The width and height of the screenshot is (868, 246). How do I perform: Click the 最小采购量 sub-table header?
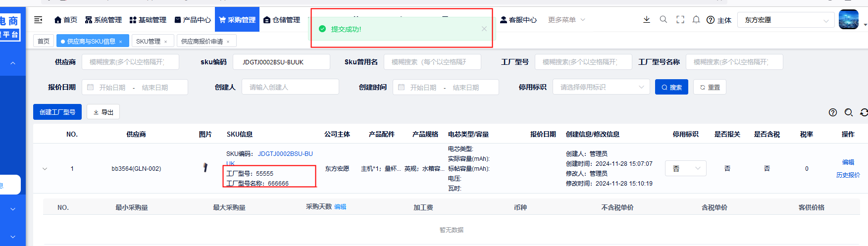coord(132,207)
